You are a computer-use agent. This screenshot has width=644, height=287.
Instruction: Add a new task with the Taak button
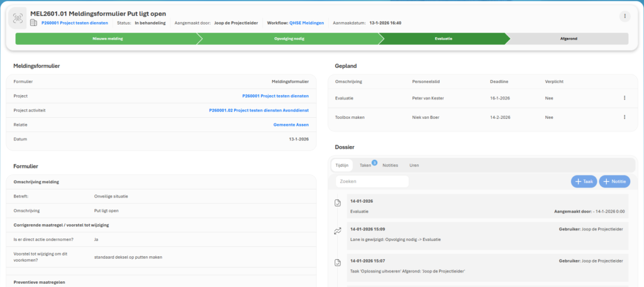[x=584, y=181]
